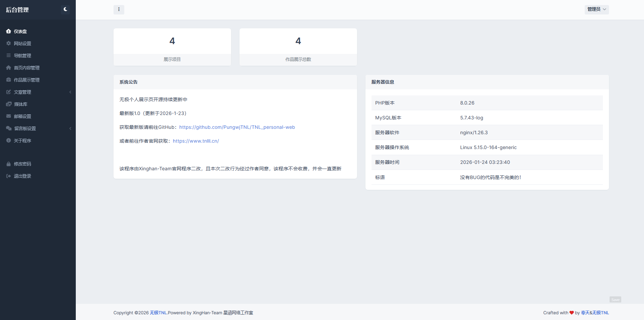Open the 管理员 account dropdown

pos(596,9)
